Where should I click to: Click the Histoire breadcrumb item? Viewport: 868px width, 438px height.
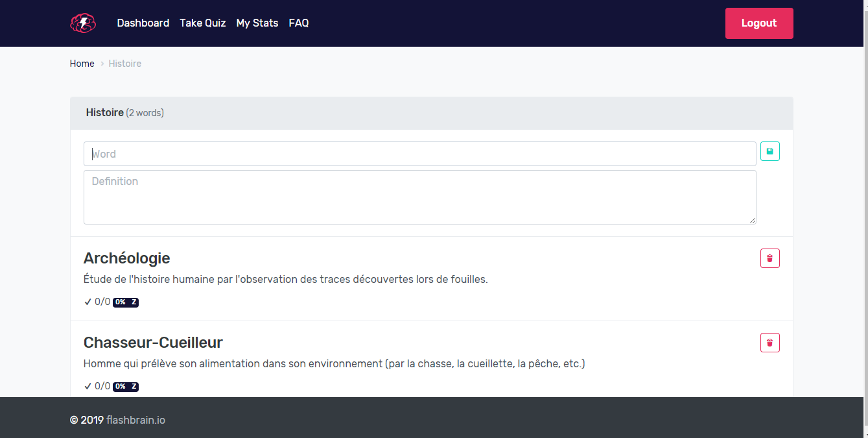124,64
